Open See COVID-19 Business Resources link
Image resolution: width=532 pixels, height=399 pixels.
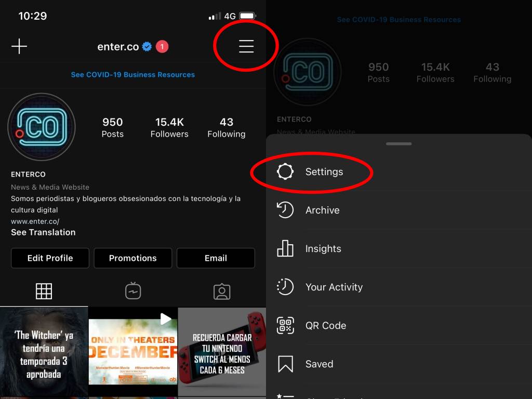132,75
